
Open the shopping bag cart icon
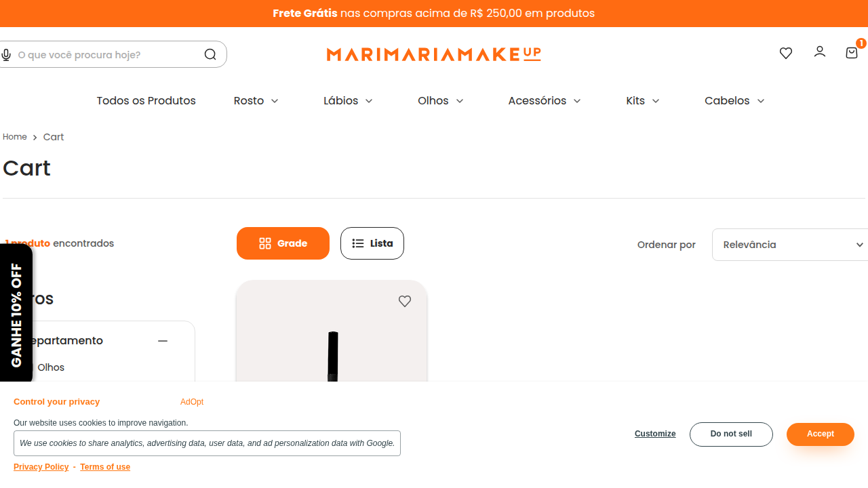[x=852, y=52]
